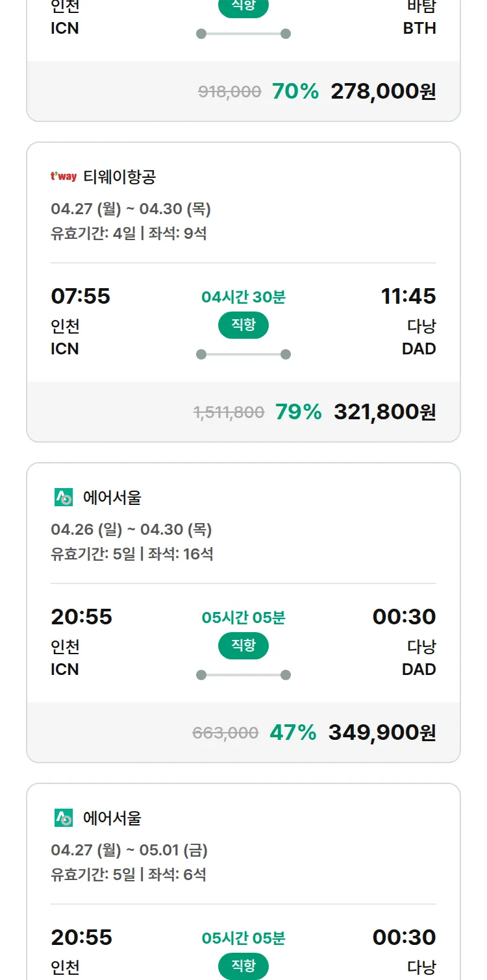The width and height of the screenshot is (487, 980).
Task: Tap the 직항 badge on the 07:55 t'way flight
Action: coord(243,325)
